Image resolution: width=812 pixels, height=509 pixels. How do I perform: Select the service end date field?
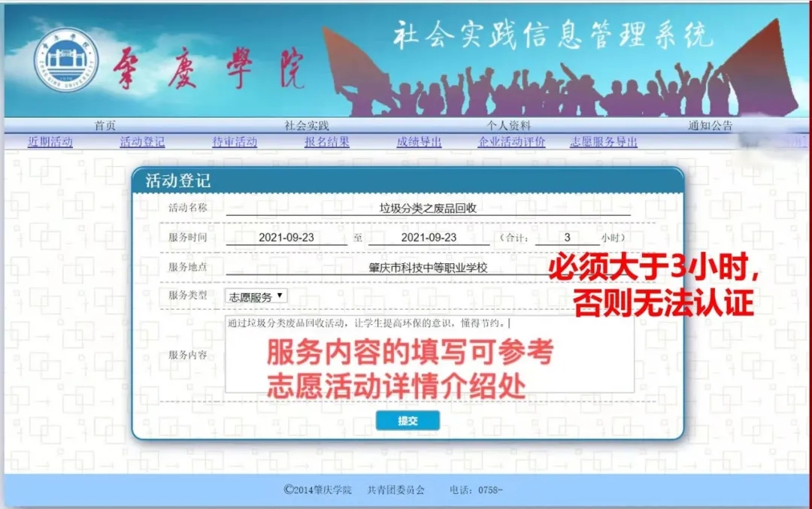coord(429,238)
